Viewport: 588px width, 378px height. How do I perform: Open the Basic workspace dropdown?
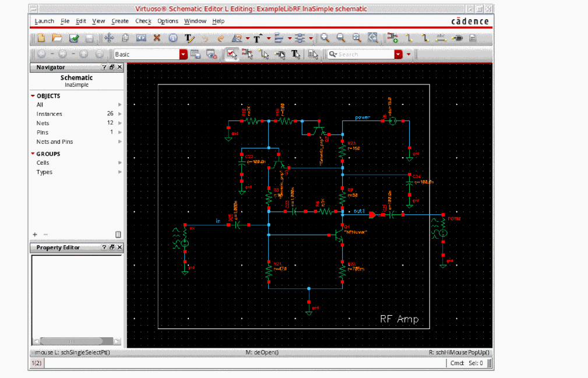pos(184,54)
